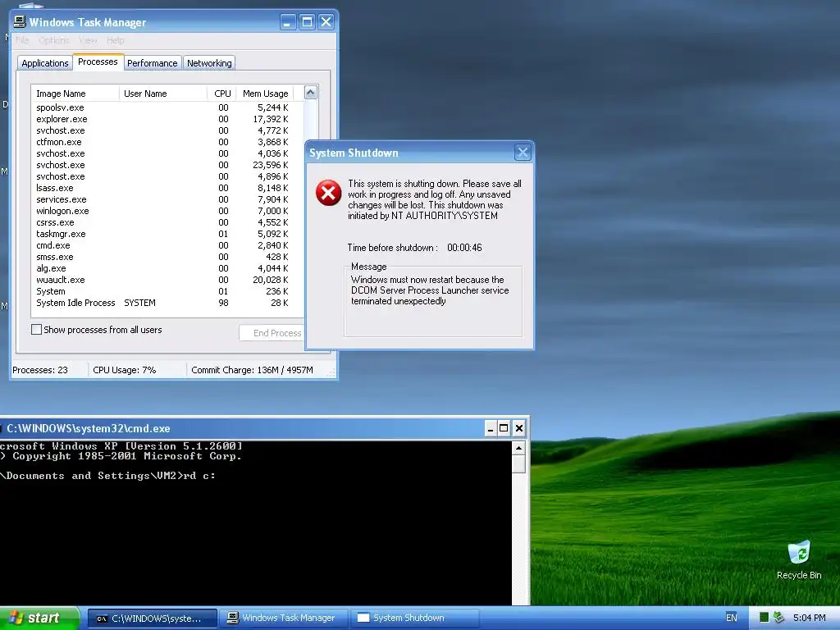Click the network connection tray icon
The image size is (840, 630).
pos(778,618)
